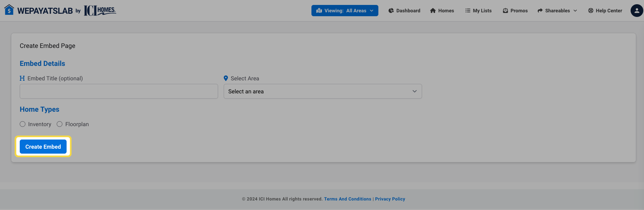Open the Privacy Policy link
This screenshot has height=210, width=644.
390,199
